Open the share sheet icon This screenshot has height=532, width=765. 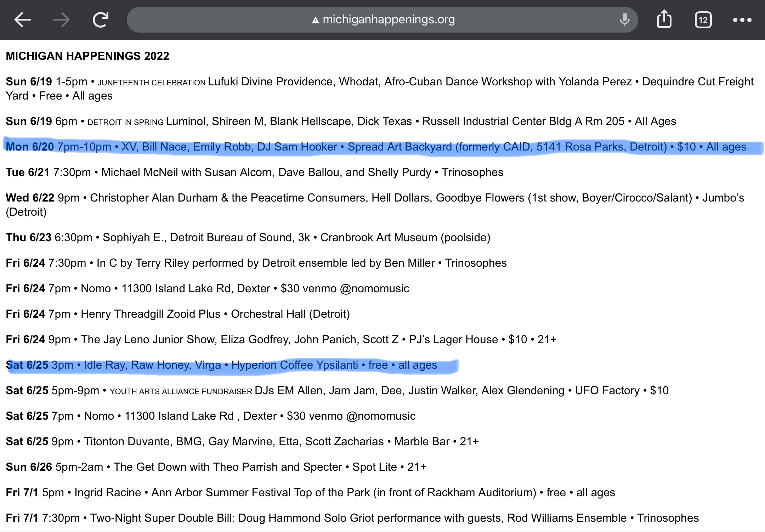664,19
